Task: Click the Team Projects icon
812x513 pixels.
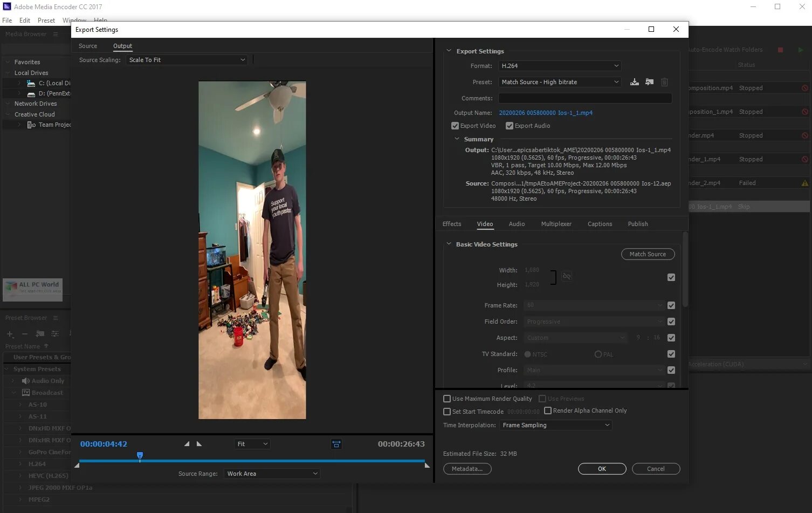Action: pyautogui.click(x=31, y=125)
